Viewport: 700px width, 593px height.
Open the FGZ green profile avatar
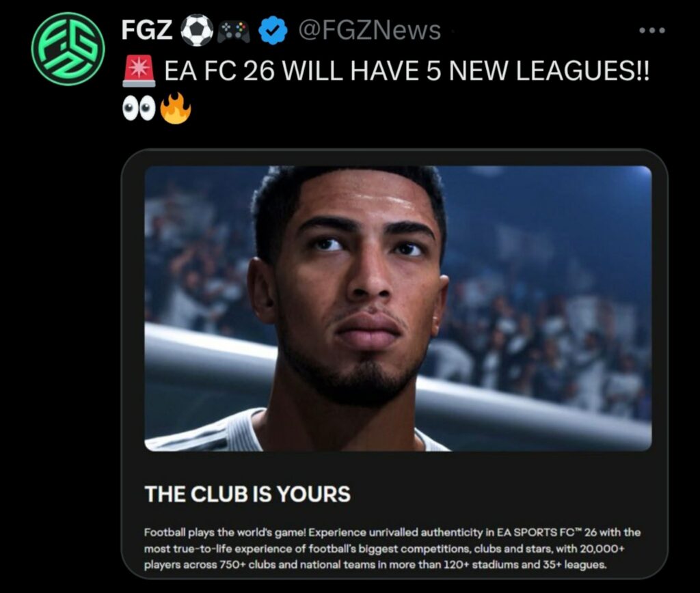68,49
